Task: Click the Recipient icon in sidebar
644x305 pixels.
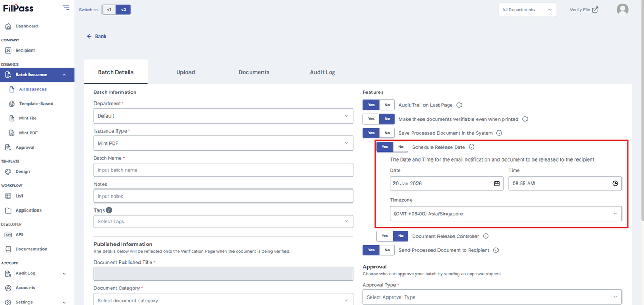Action: (8, 50)
